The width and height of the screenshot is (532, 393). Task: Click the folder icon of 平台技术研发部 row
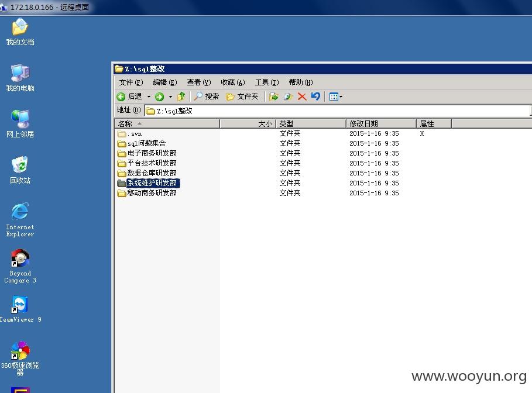122,163
